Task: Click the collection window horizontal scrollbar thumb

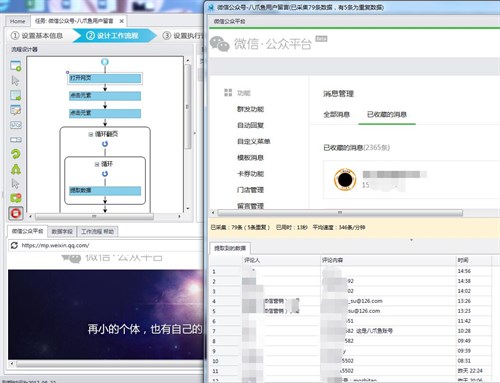Action: [x=340, y=212]
